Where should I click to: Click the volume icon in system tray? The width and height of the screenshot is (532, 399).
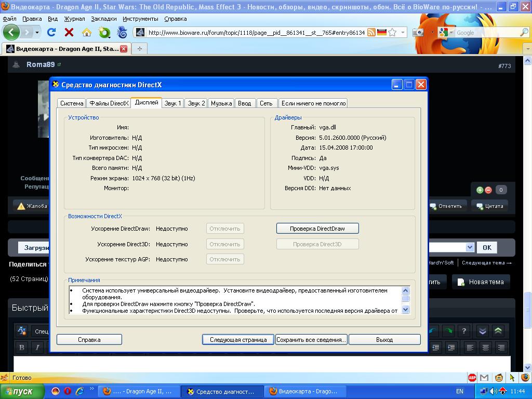point(494,391)
